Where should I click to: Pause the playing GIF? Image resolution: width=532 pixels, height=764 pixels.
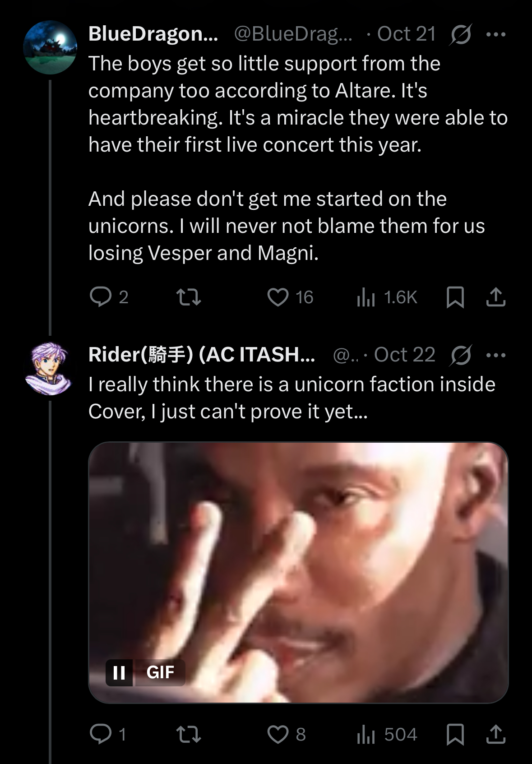coord(119,672)
